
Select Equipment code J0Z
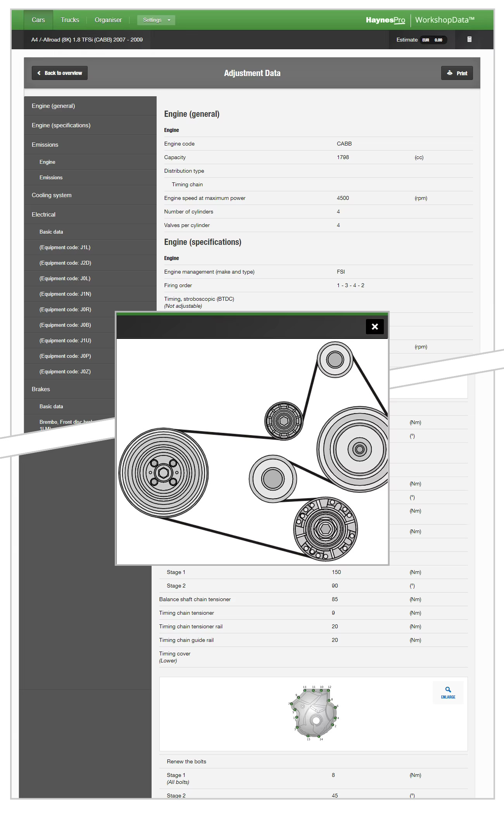(x=70, y=372)
